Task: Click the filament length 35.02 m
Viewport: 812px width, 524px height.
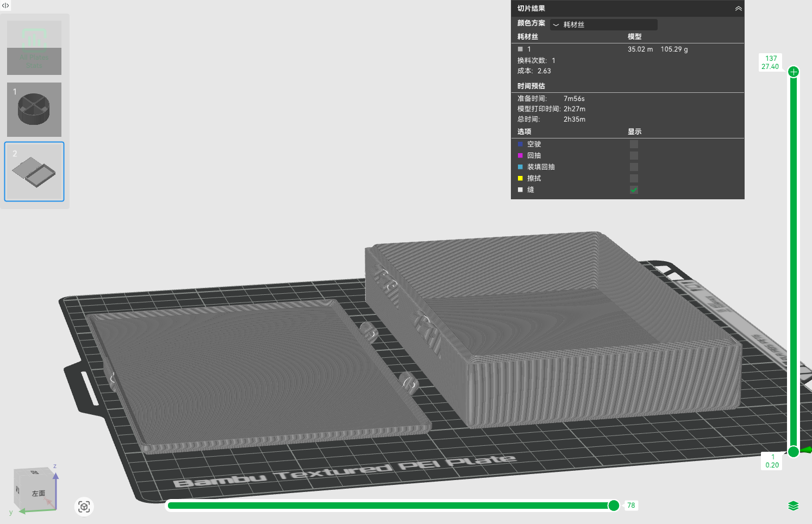Action: tap(640, 49)
